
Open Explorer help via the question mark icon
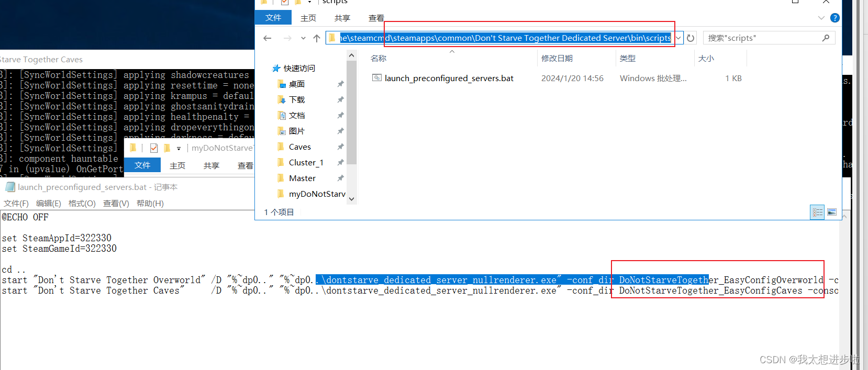click(835, 18)
